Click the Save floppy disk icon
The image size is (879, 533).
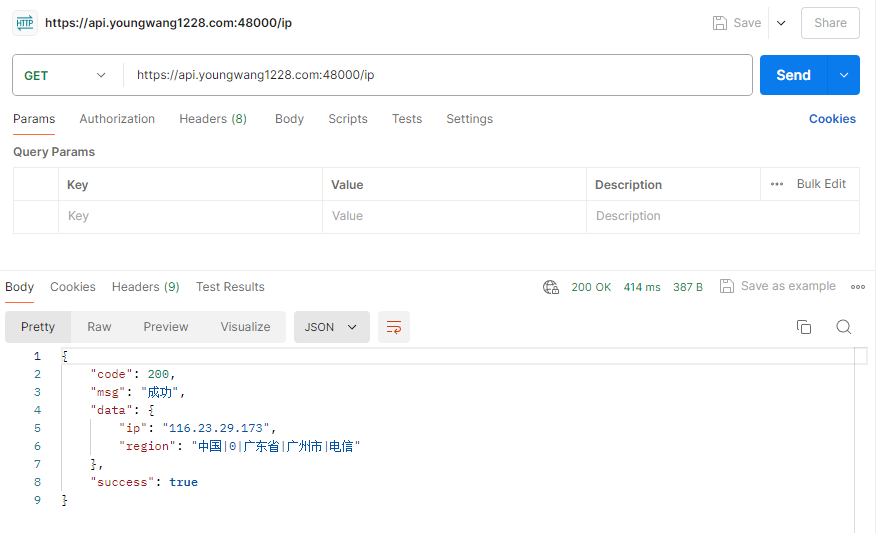click(x=719, y=23)
